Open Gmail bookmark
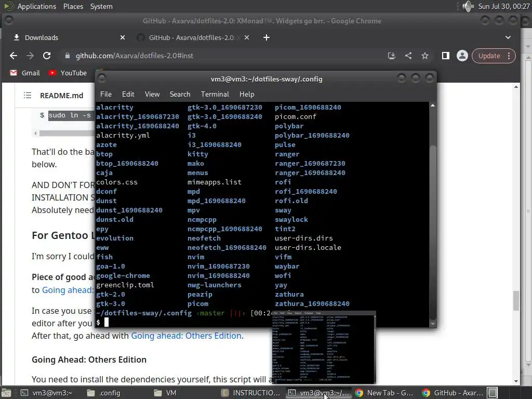Image resolution: width=532 pixels, height=399 pixels. pyautogui.click(x=25, y=73)
